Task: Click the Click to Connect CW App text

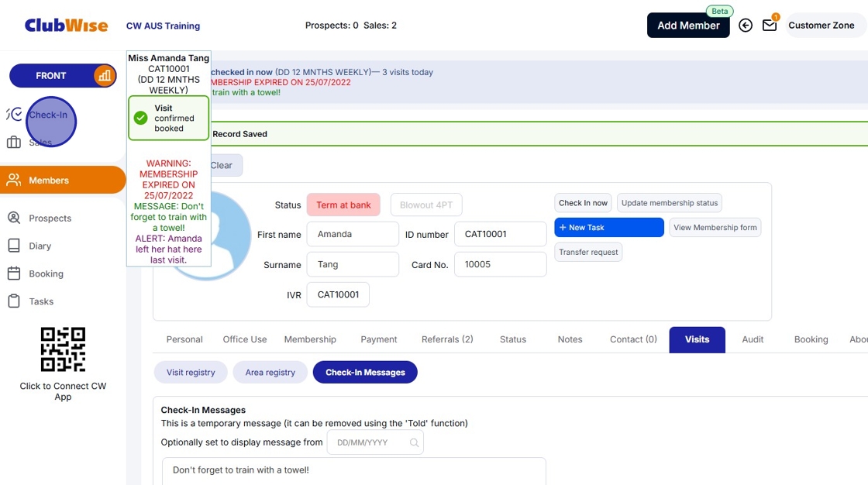Action: coord(63,391)
